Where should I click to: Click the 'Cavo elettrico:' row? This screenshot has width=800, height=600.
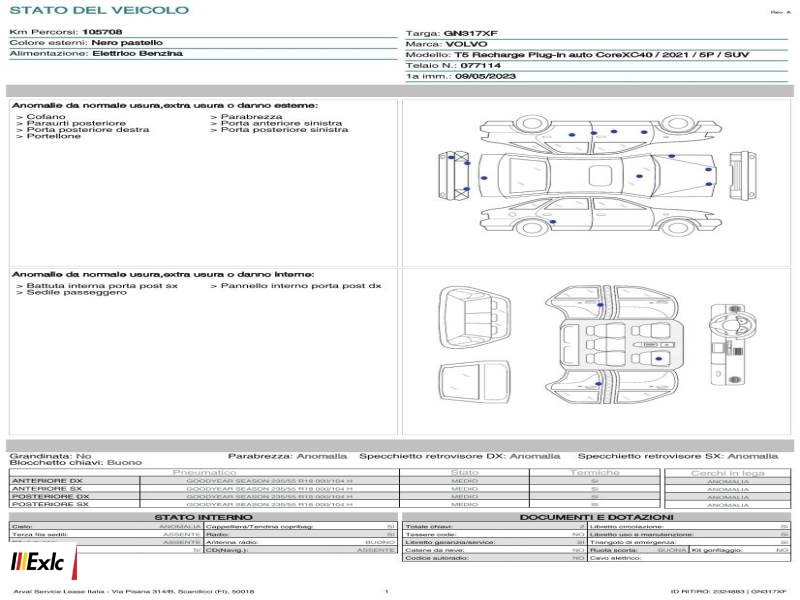click(x=689, y=558)
